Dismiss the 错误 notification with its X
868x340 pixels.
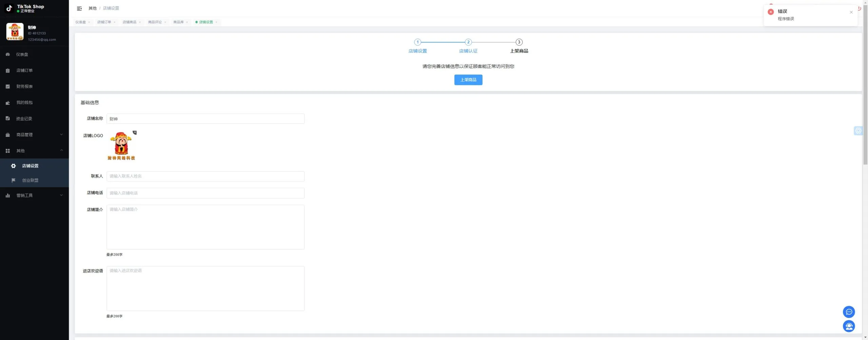click(x=851, y=12)
